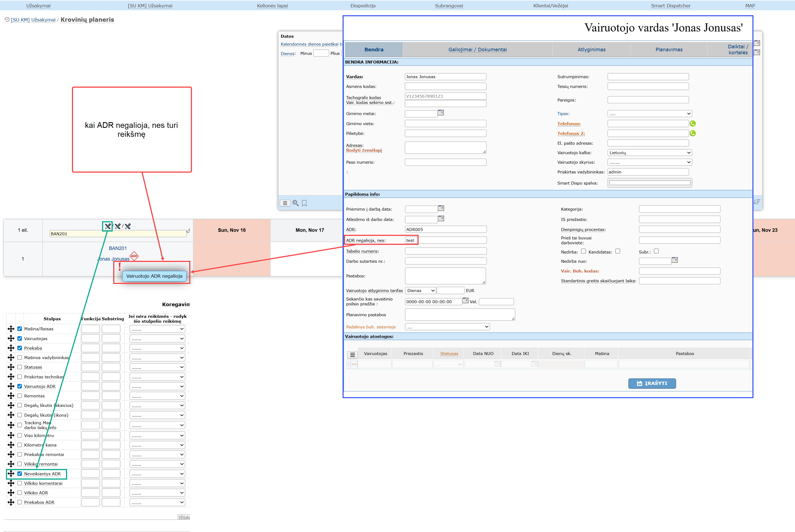Image resolution: width=795 pixels, height=532 pixels.
Task: Open the Datos panel hamburger menu
Action: pos(285,203)
